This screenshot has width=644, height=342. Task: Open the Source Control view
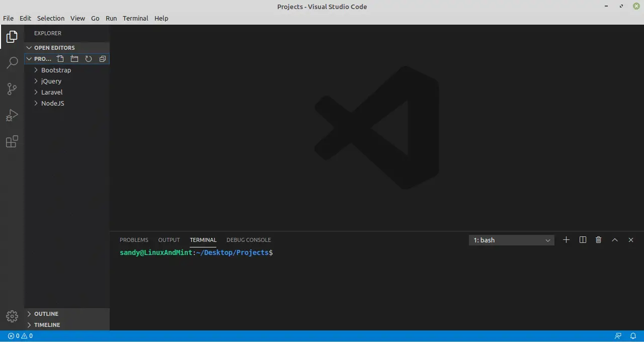[12, 89]
